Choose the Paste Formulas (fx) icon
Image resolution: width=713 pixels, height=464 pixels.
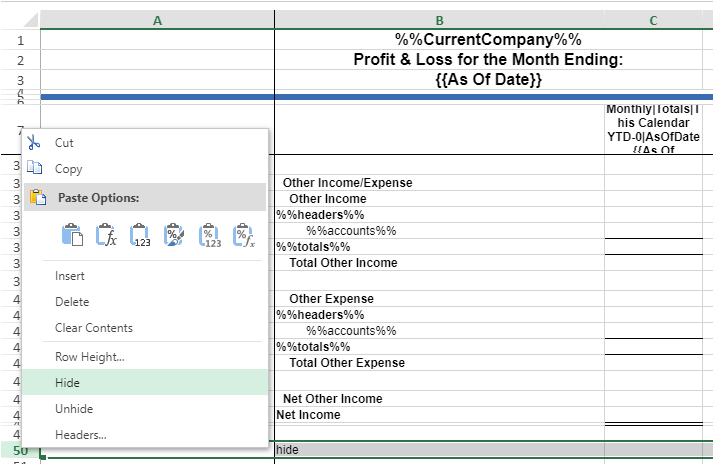click(106, 236)
